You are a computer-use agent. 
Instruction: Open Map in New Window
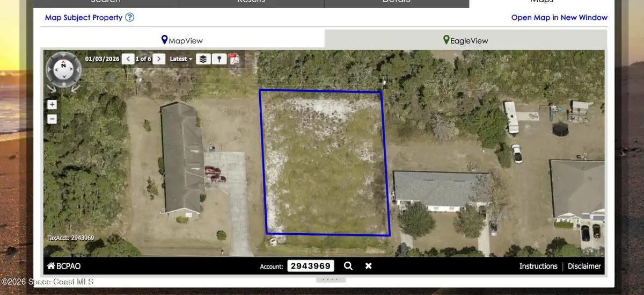pos(559,17)
